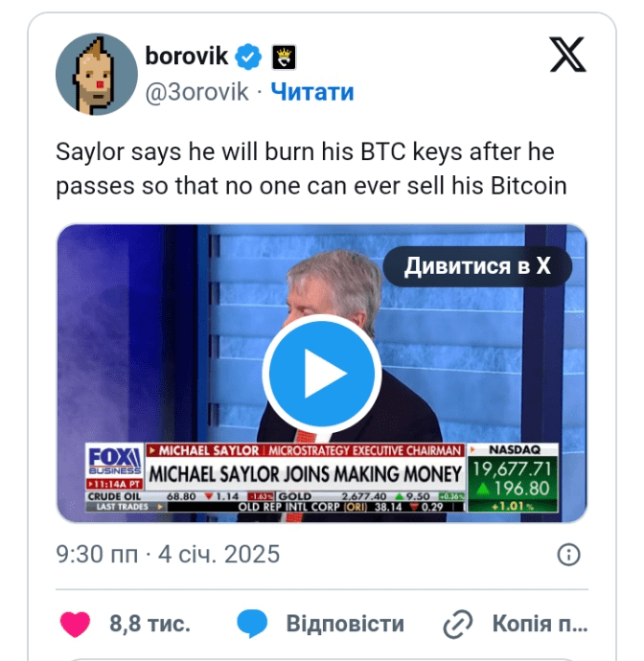Click the blue reply bubble icon

(x=252, y=623)
